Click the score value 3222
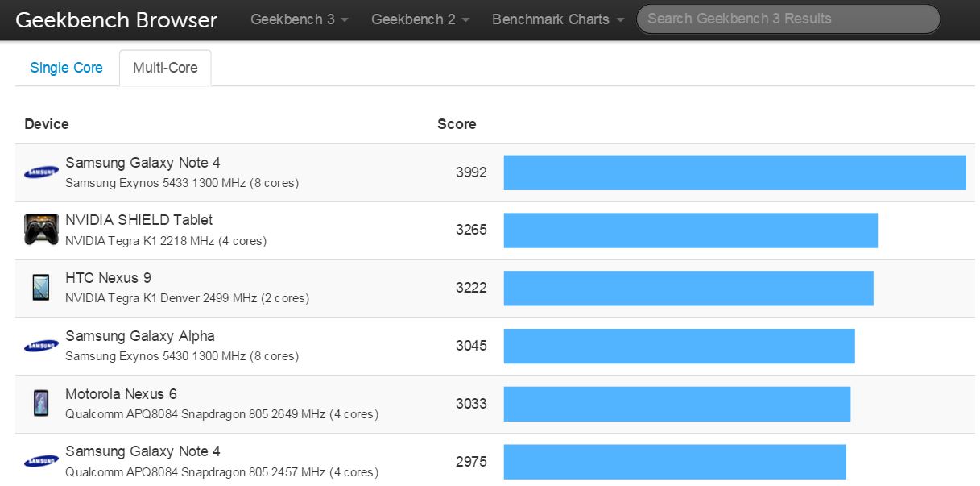 pos(471,288)
